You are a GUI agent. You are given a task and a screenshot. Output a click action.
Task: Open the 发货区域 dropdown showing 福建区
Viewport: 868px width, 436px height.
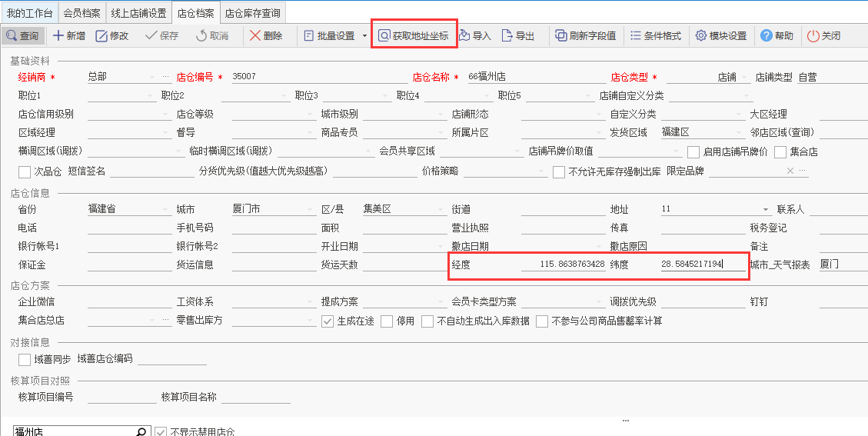tap(739, 132)
